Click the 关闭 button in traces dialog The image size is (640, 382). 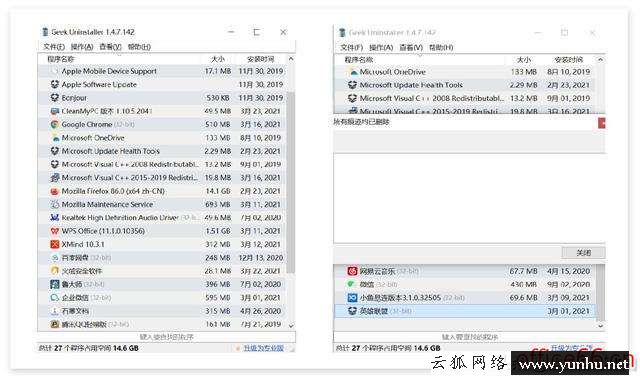point(583,253)
